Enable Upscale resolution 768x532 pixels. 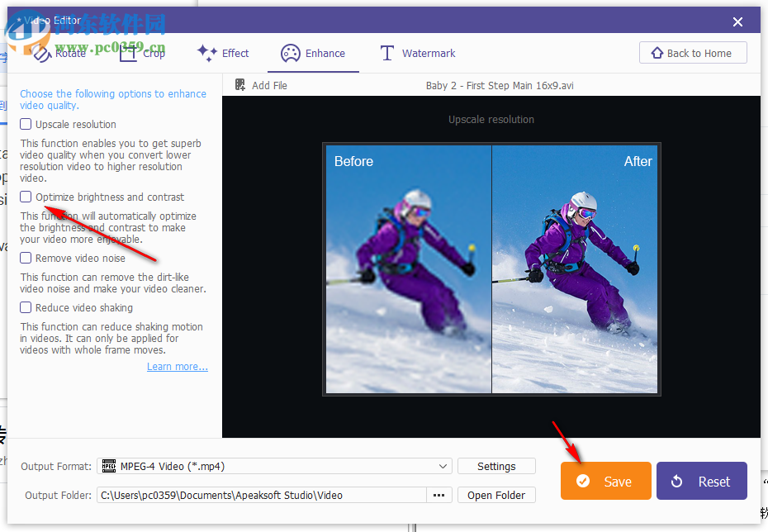[x=24, y=124]
